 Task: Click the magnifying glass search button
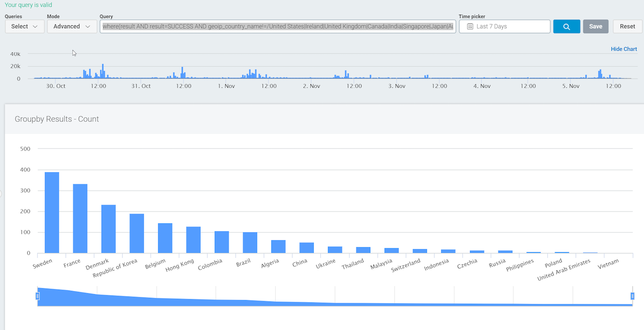click(566, 27)
